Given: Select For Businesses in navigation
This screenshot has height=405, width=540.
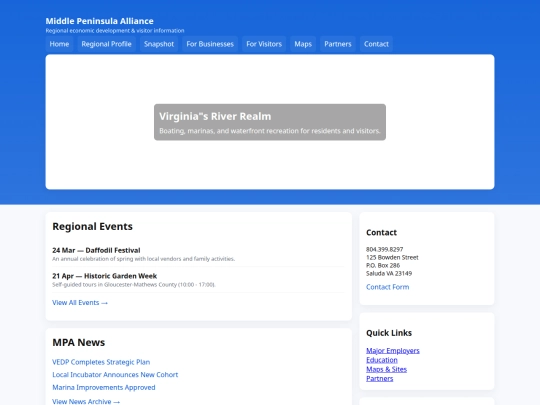Looking at the screenshot, I should coord(210,44).
